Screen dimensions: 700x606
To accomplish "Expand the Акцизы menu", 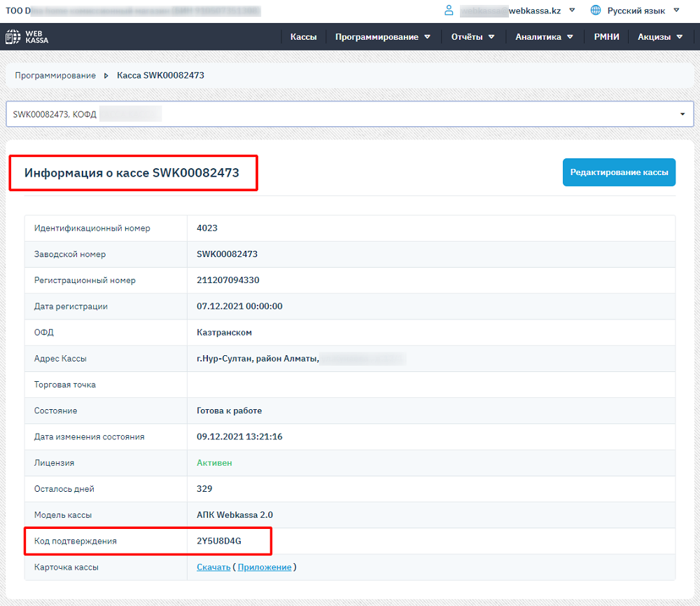I will [x=660, y=37].
